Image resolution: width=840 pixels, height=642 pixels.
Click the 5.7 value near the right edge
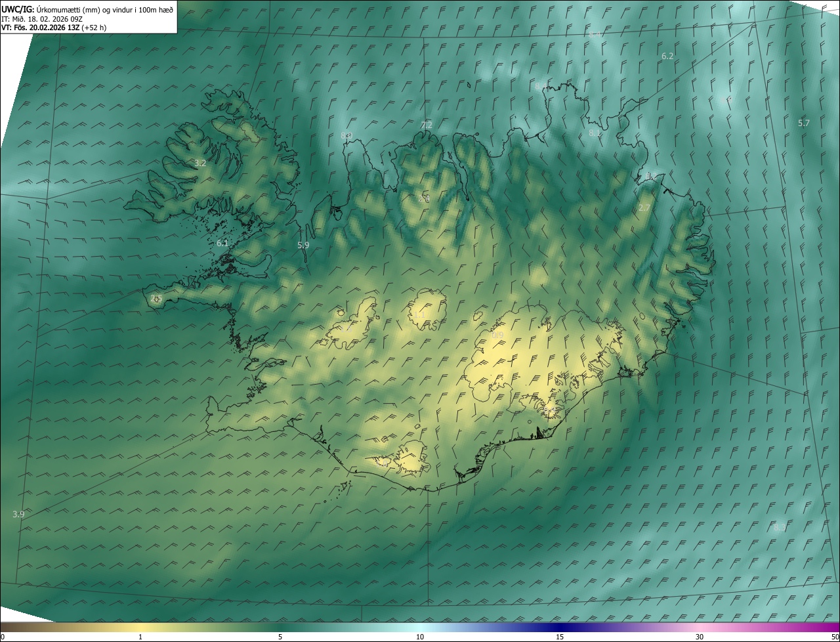point(804,123)
